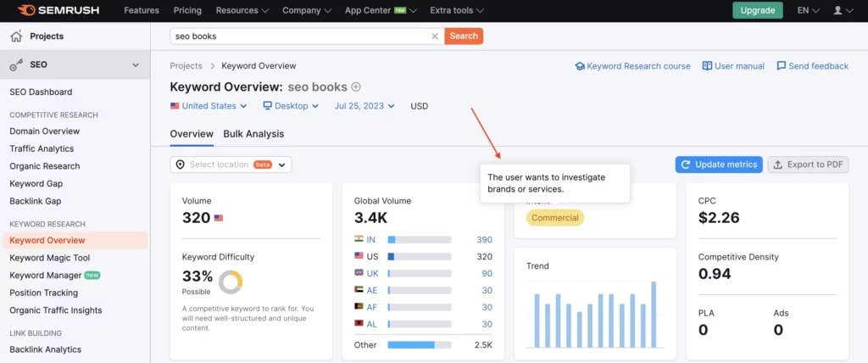Open Features page
The width and height of the screenshot is (868, 363).
tap(142, 10)
